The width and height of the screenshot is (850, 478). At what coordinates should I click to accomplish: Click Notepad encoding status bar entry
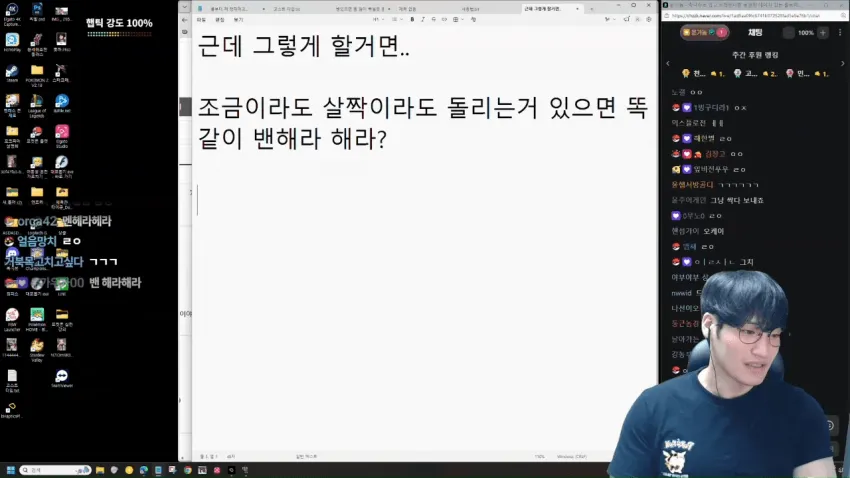tap(572, 457)
